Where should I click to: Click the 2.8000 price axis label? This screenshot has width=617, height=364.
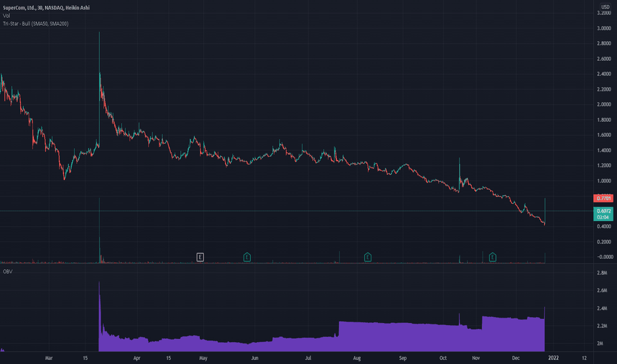[x=604, y=43]
